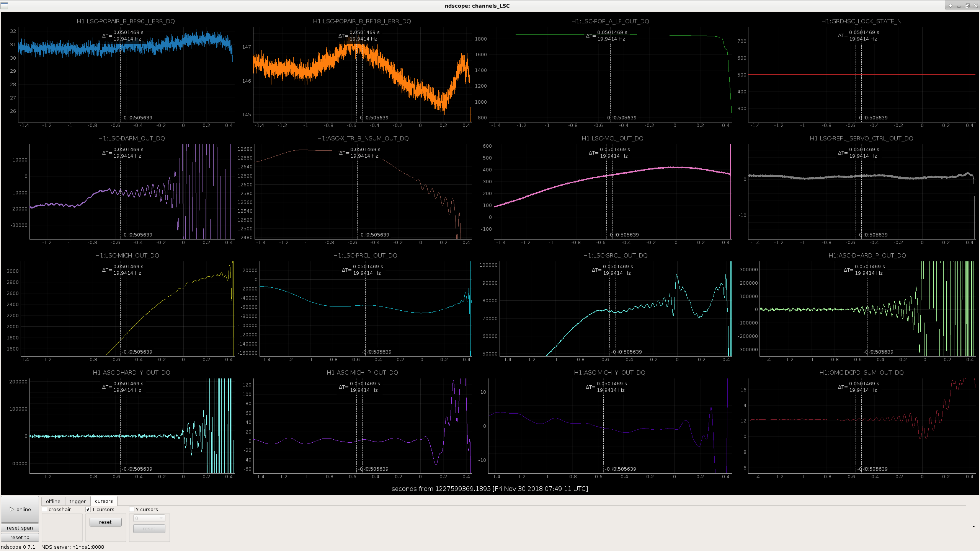
Task: Expand the small arrow at bottom right
Action: coord(973,527)
